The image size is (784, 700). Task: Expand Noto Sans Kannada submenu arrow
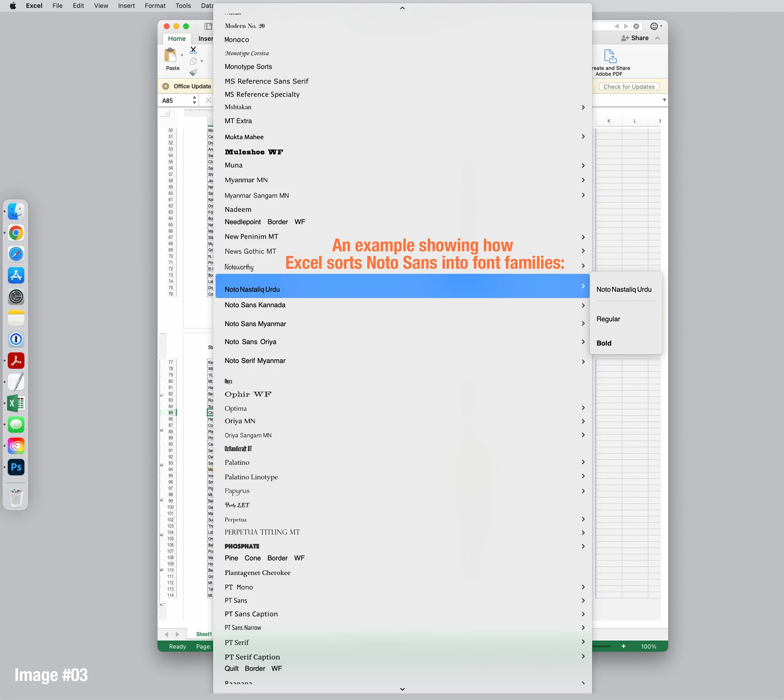click(583, 306)
